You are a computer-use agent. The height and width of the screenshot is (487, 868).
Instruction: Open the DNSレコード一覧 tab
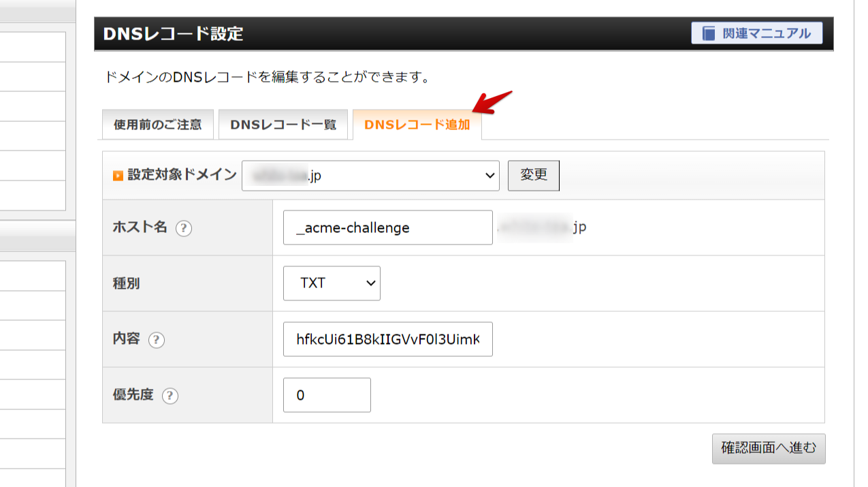pyautogui.click(x=283, y=125)
